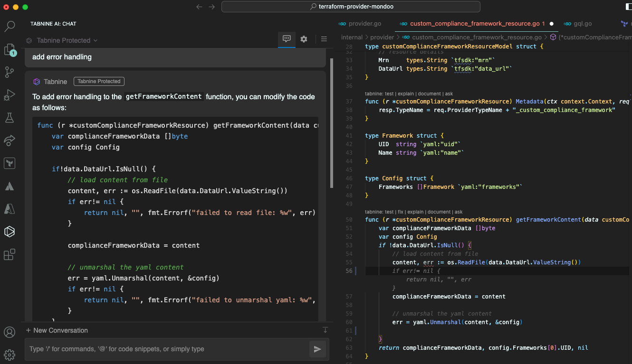Open the terraform-provider-mondoo command center
Viewport: 632px width, 364px height.
coord(351,7)
